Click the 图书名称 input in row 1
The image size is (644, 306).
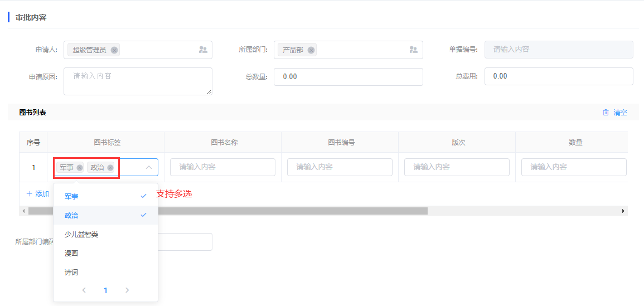(x=222, y=167)
